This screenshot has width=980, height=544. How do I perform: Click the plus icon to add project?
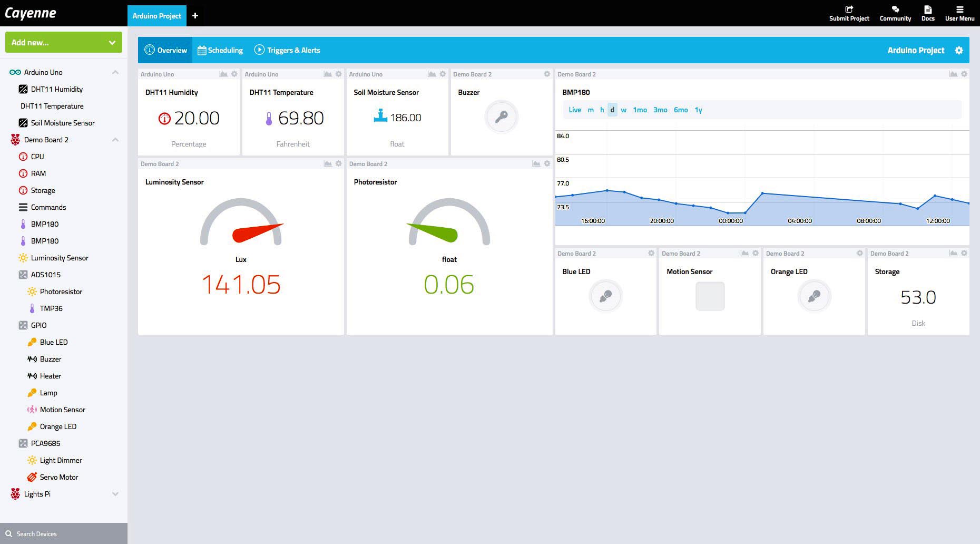tap(195, 16)
